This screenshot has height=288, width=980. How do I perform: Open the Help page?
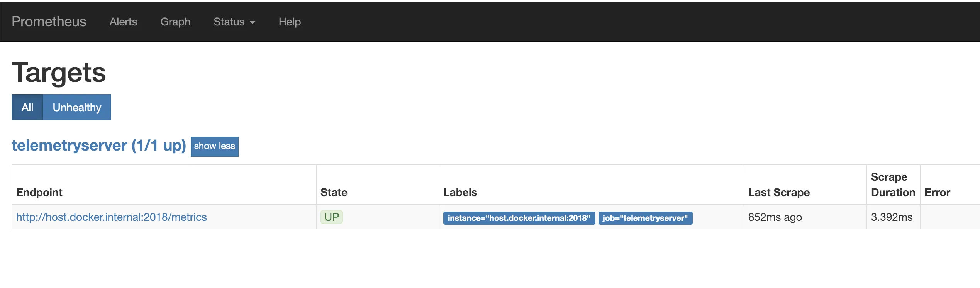coord(290,22)
